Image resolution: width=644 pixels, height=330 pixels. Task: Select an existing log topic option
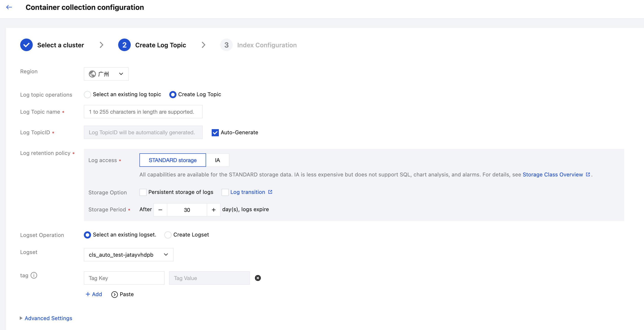coord(87,95)
